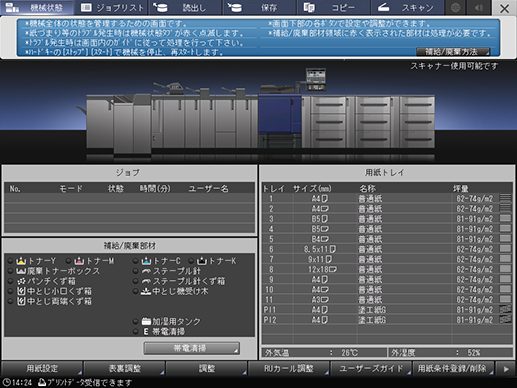The height and width of the screenshot is (388, 517).
Task: Click the トナーY status indicator dot
Action: pyautogui.click(x=10, y=261)
